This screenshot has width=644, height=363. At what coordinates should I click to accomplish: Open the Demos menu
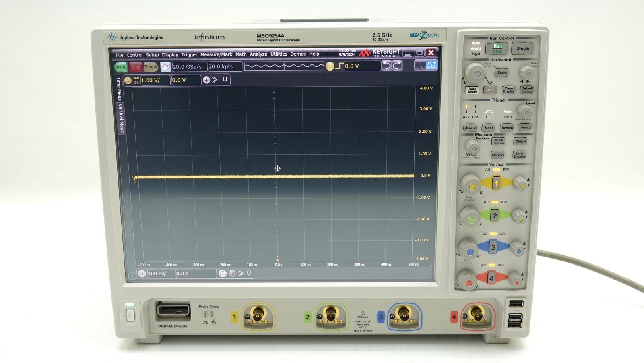tap(298, 54)
